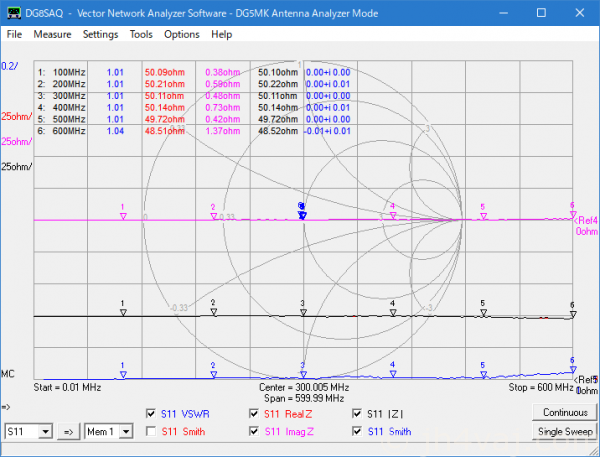
Task: Enable the red S11 Smith checkbox
Action: pyautogui.click(x=152, y=431)
